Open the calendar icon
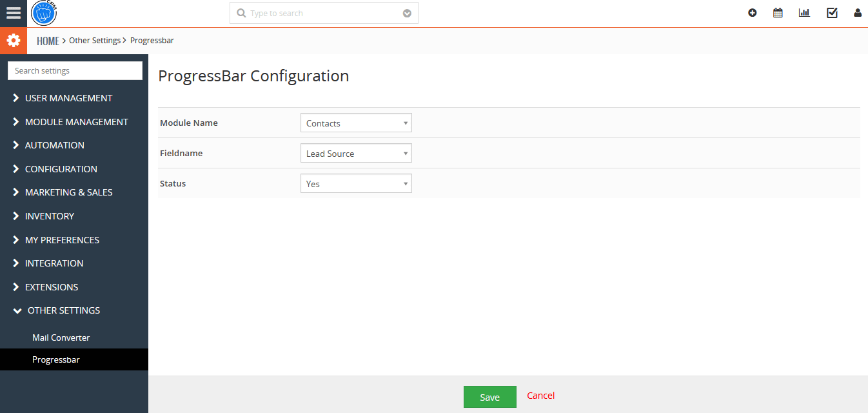 coord(778,13)
